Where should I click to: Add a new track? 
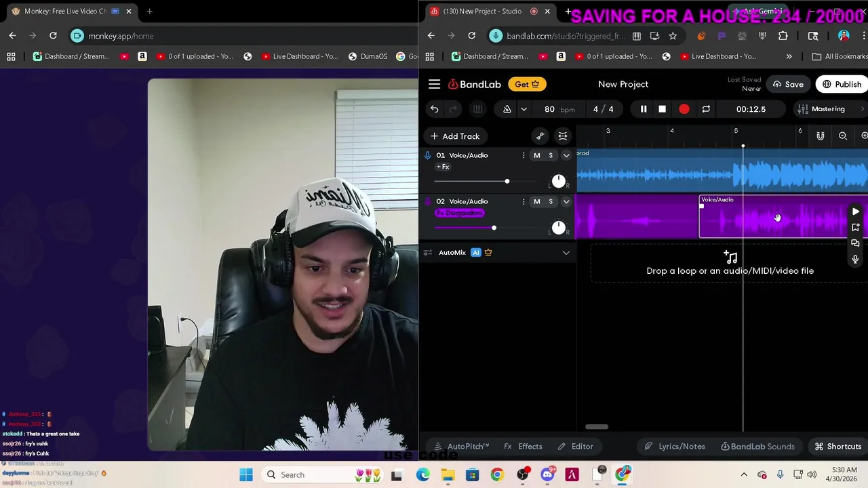pyautogui.click(x=454, y=136)
